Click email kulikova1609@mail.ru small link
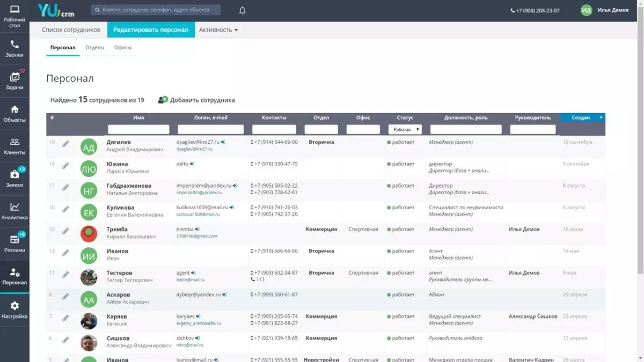This screenshot has height=362, width=644. click(x=198, y=215)
